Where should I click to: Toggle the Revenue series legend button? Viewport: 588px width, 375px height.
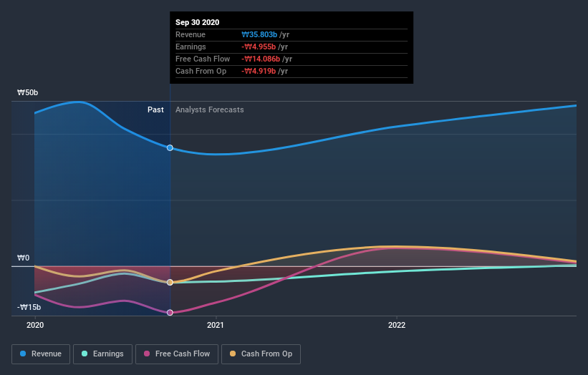41,354
